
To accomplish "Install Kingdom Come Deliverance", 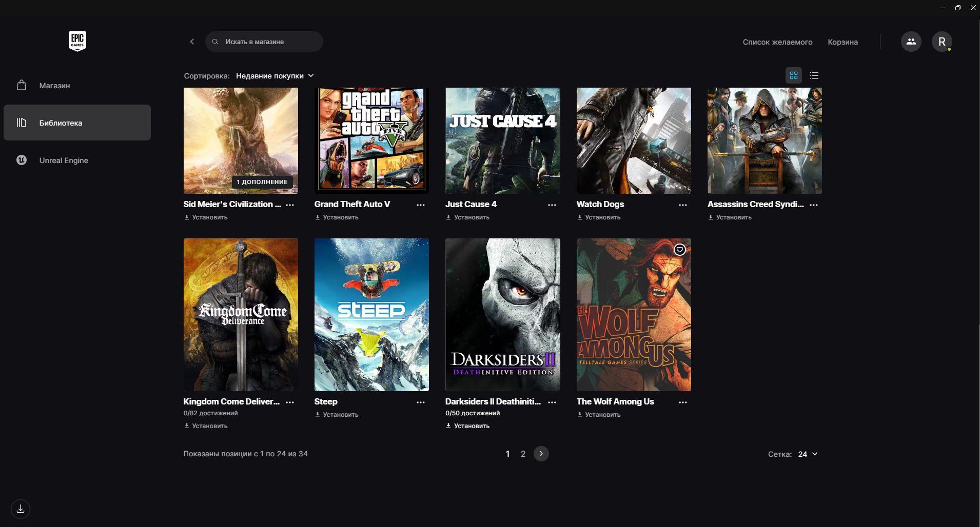I will (206, 426).
